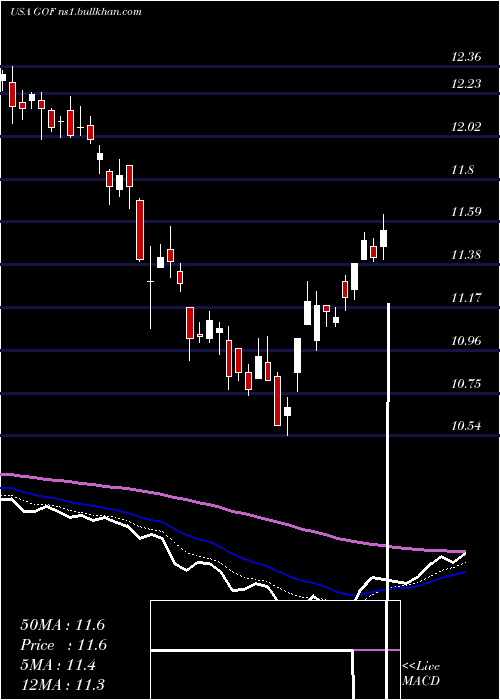Click the 12.02 price axis label
500x700 pixels.
466,127
